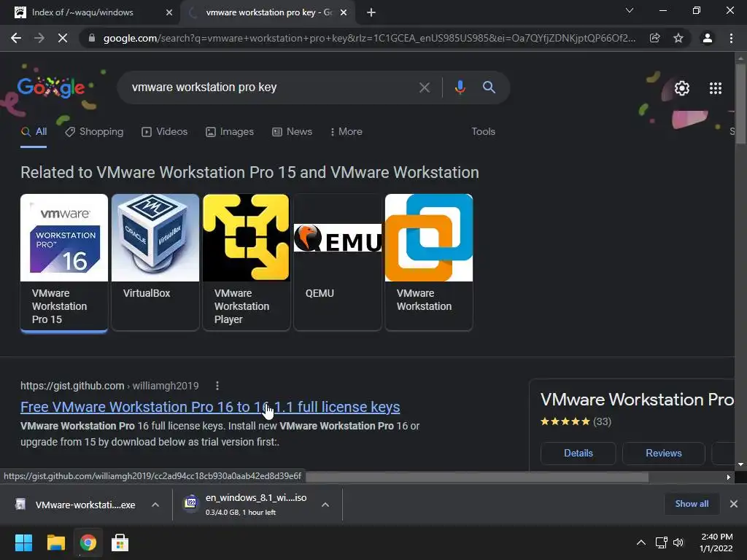Click the en_windows_8.1 iso download
Image resolution: width=747 pixels, height=560 pixels.
point(247,505)
